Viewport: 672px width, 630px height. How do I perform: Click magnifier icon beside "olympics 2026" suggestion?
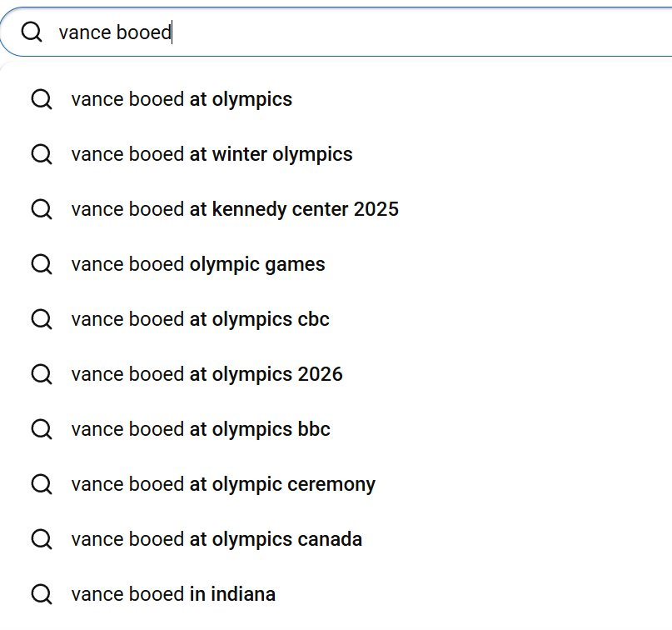41,374
